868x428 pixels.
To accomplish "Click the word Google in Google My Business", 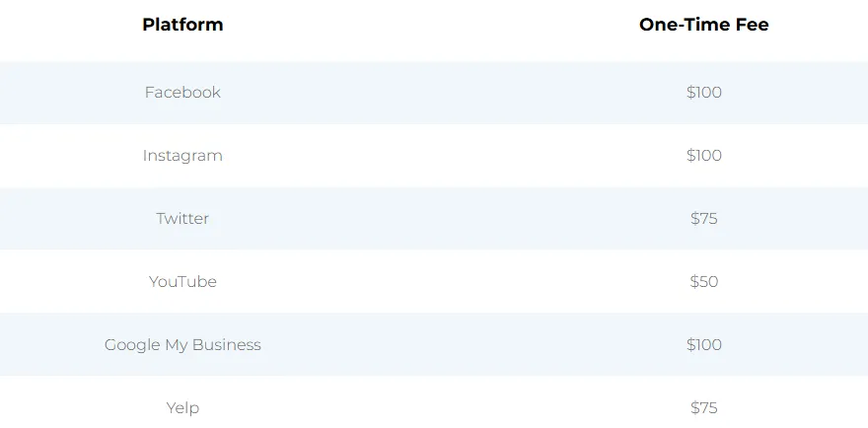I will point(132,345).
